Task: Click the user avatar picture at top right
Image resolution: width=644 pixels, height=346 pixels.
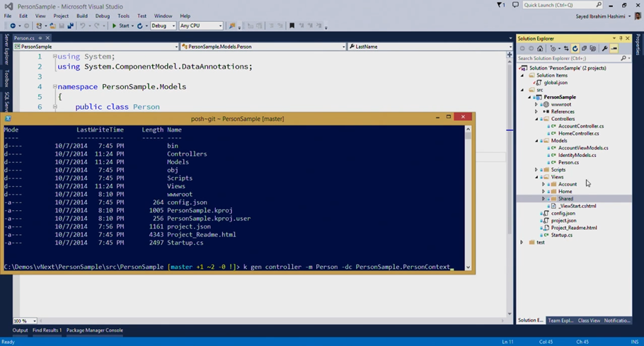Action: pos(638,16)
